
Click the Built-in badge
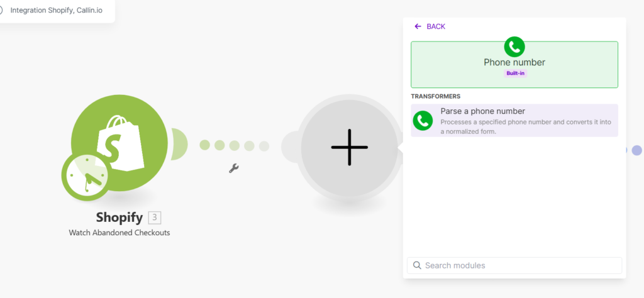click(516, 74)
